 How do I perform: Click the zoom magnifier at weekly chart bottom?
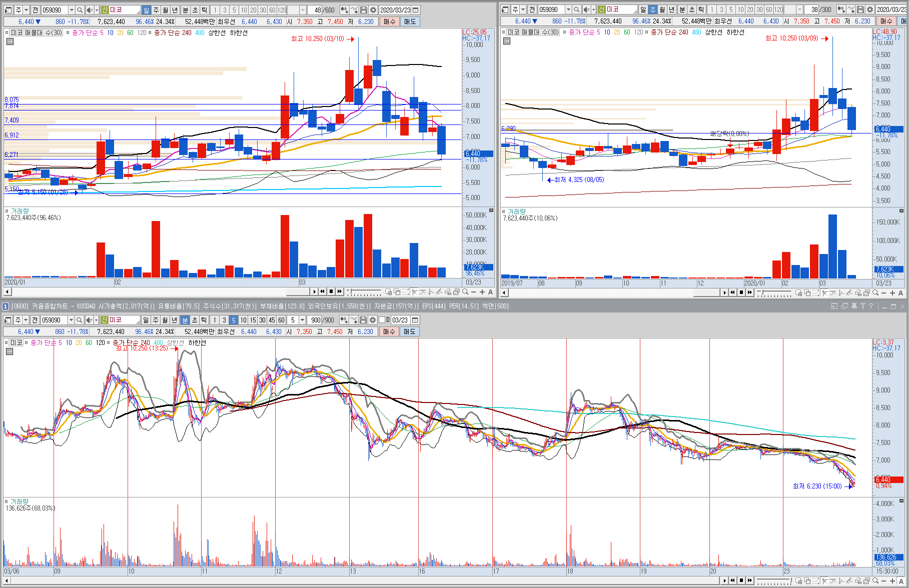(x=875, y=292)
